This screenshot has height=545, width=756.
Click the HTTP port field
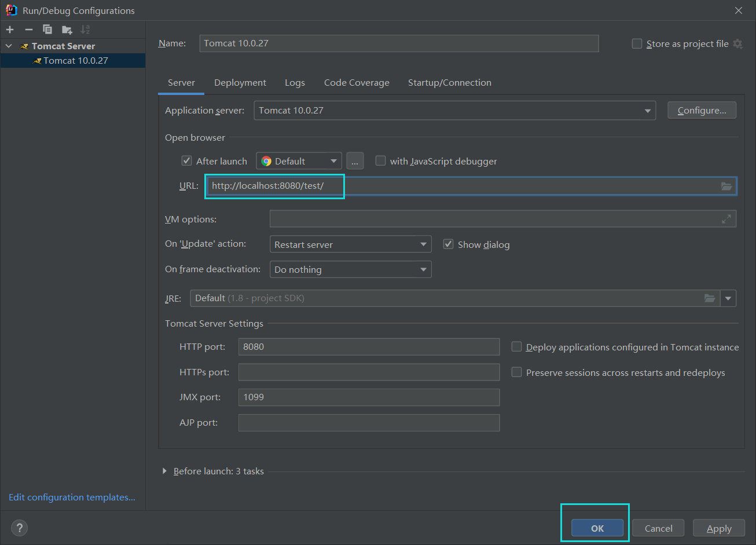369,347
